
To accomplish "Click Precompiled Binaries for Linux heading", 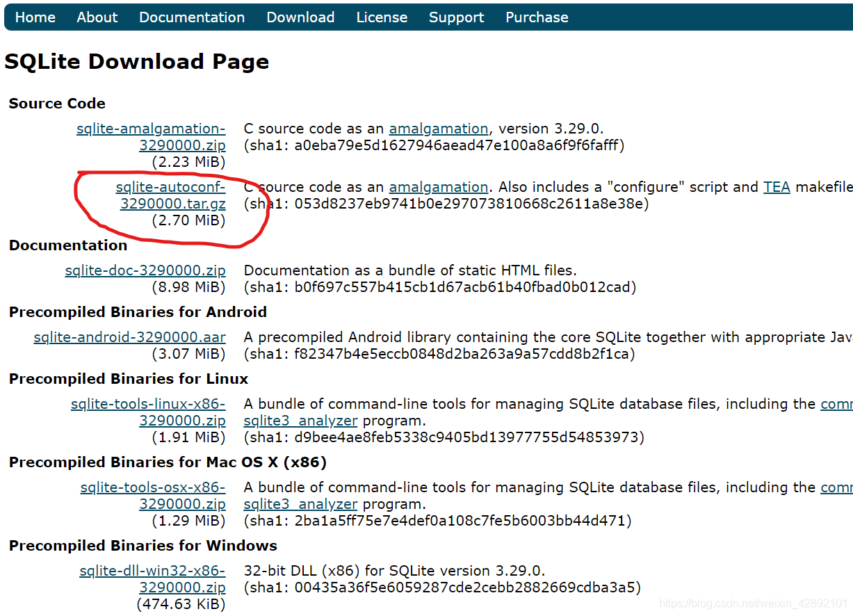I will [129, 379].
